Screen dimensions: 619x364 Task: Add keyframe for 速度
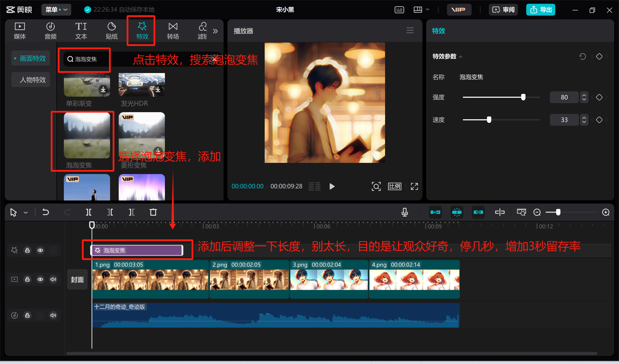(x=599, y=120)
